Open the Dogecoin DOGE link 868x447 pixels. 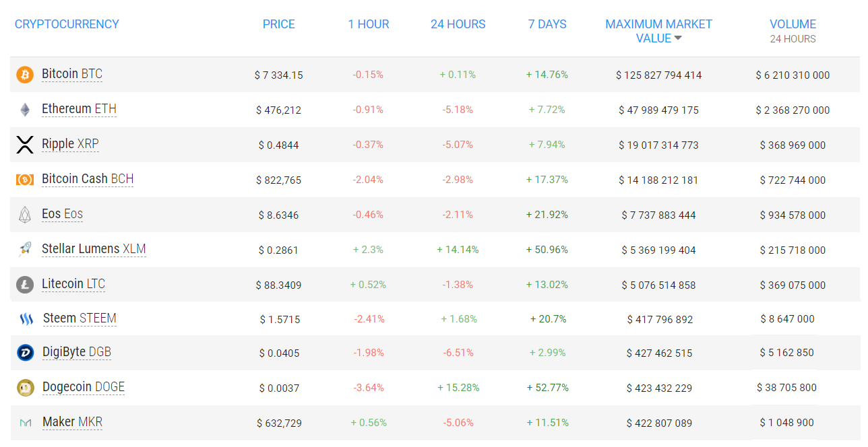tap(84, 387)
